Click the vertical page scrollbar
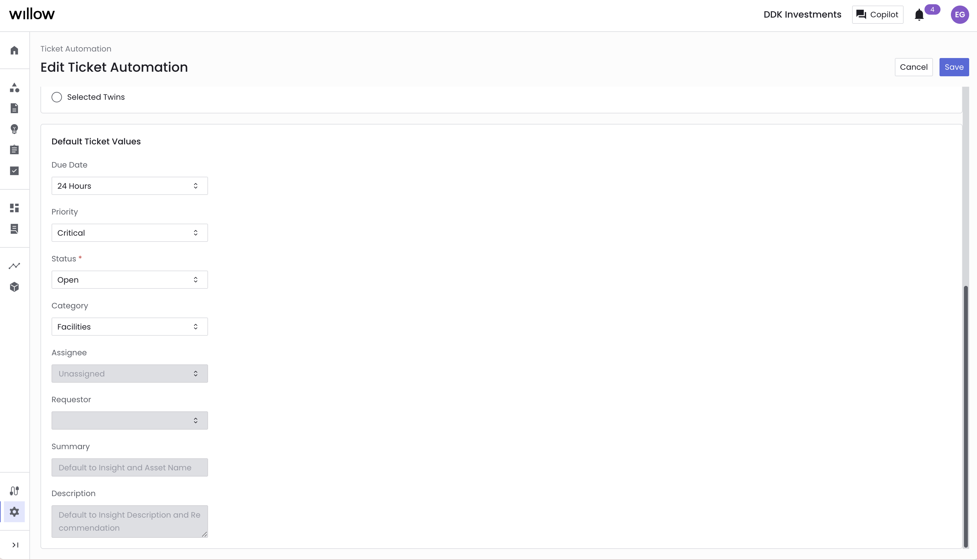The height and width of the screenshot is (560, 977). click(x=966, y=417)
